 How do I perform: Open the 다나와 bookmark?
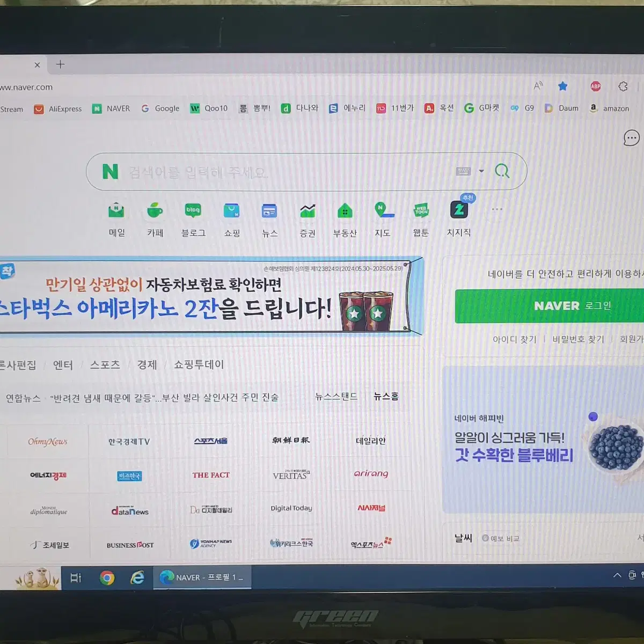[x=300, y=108]
